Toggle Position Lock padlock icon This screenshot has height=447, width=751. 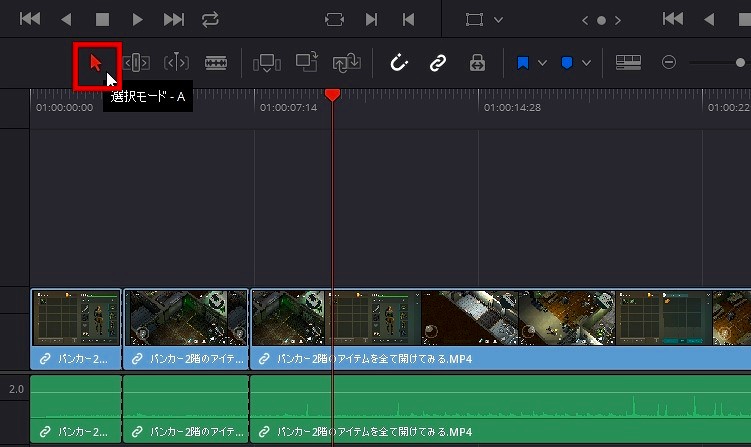477,63
